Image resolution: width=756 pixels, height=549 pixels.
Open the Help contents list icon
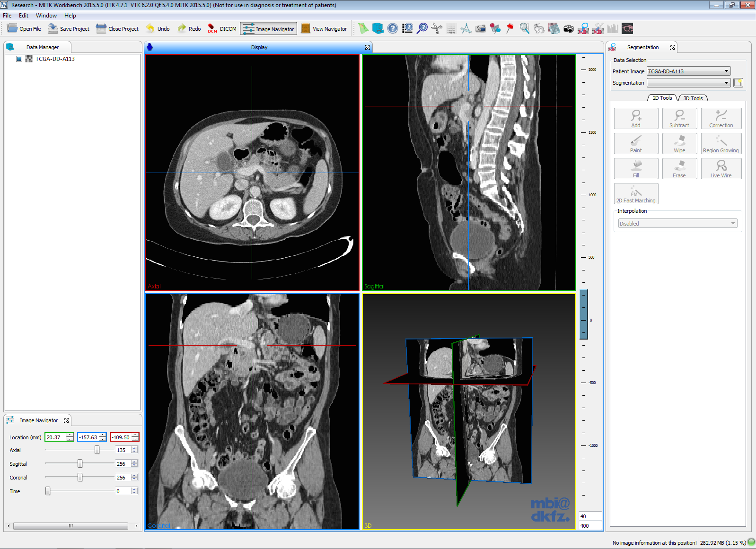pos(407,28)
